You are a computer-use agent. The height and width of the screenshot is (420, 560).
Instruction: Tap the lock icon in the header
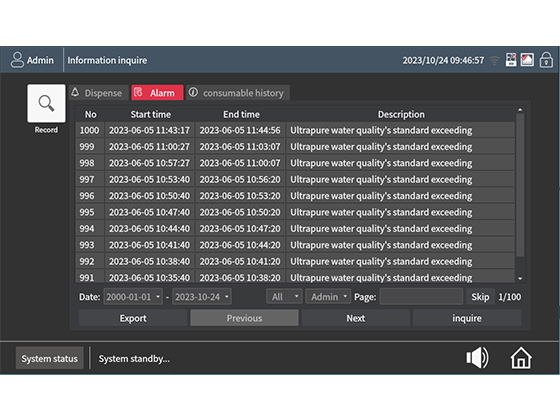(x=546, y=60)
